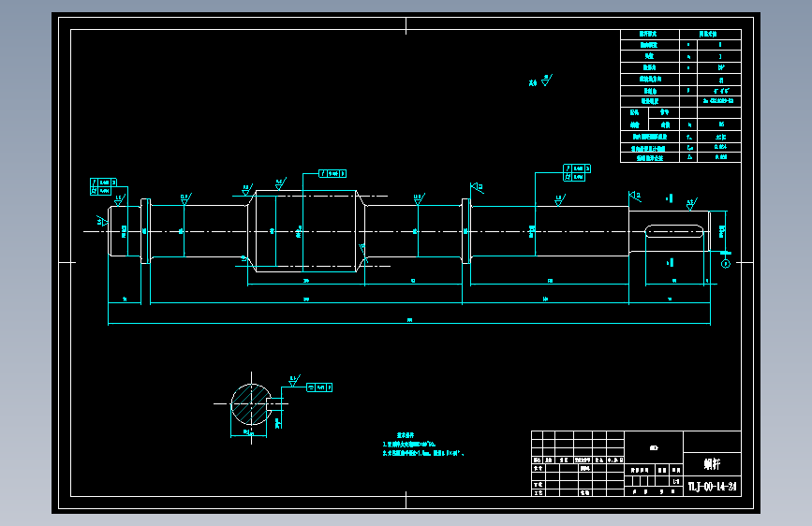The image size is (812, 526).
Task: Select the upper section cut marker above keyway
Action: 669,198
